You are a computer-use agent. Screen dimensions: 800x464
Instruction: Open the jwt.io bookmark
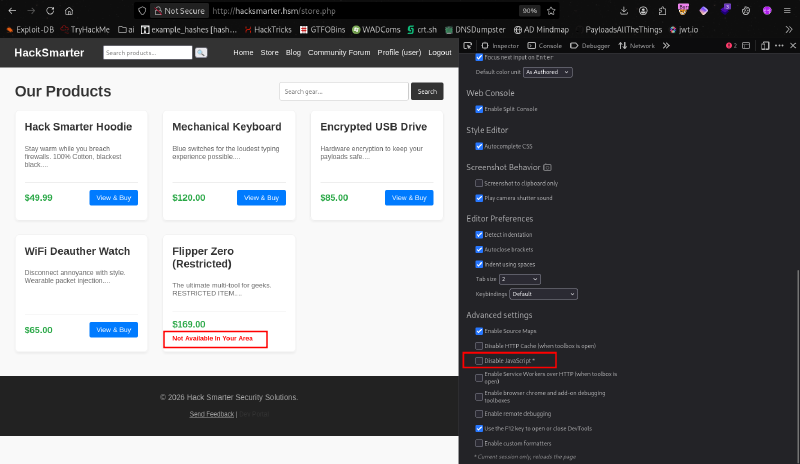[x=684, y=30]
